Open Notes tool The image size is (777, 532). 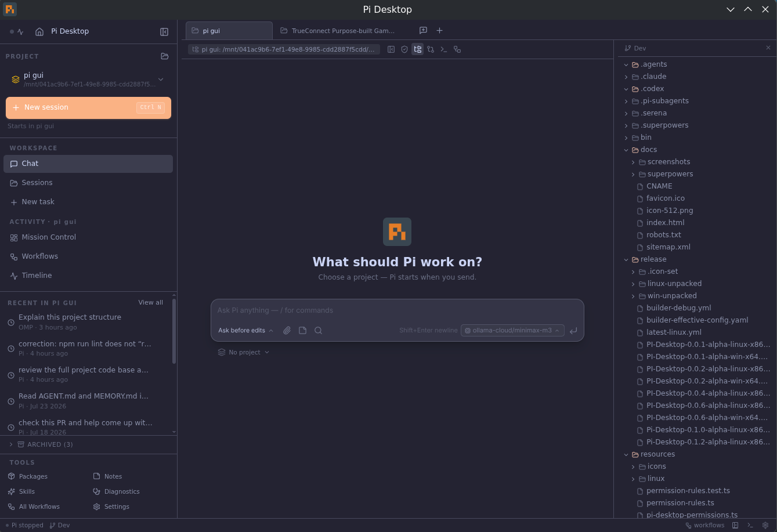click(x=108, y=476)
